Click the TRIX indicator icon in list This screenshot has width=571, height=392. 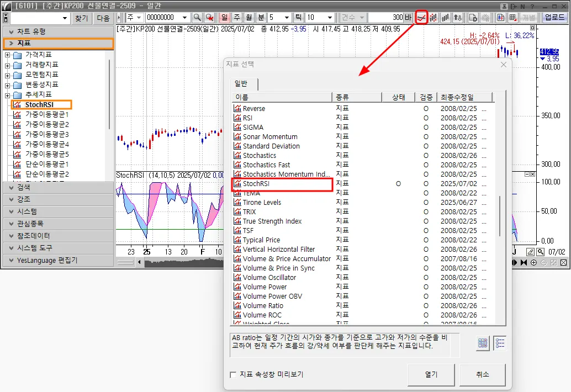pos(237,212)
